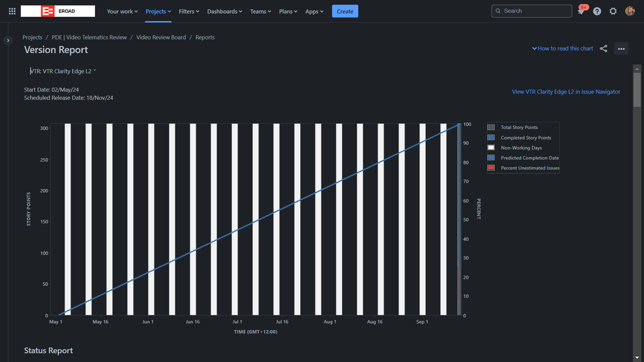The image size is (644, 362).
Task: Open the user profile avatar
Action: coord(630,11)
